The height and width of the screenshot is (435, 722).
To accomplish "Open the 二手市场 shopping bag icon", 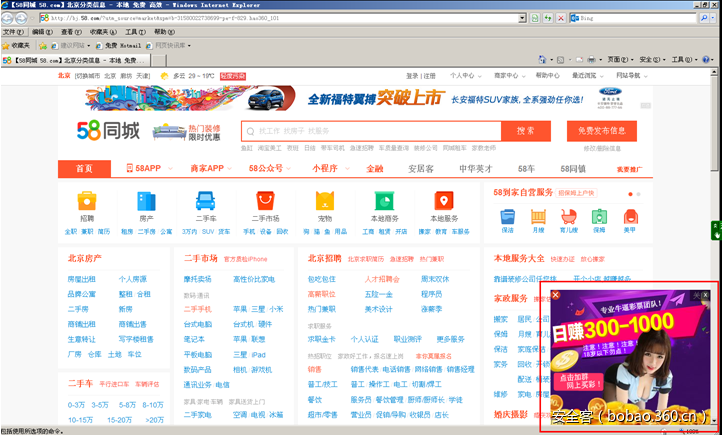I will tap(265, 201).
